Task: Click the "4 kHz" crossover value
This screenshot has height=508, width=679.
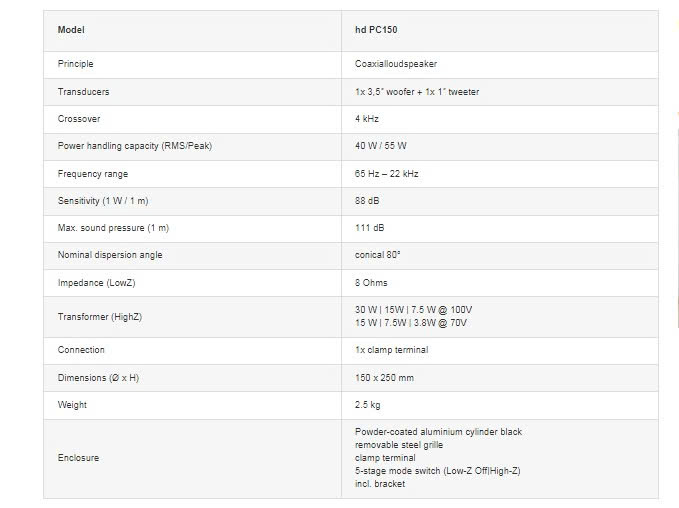Action: [x=367, y=119]
